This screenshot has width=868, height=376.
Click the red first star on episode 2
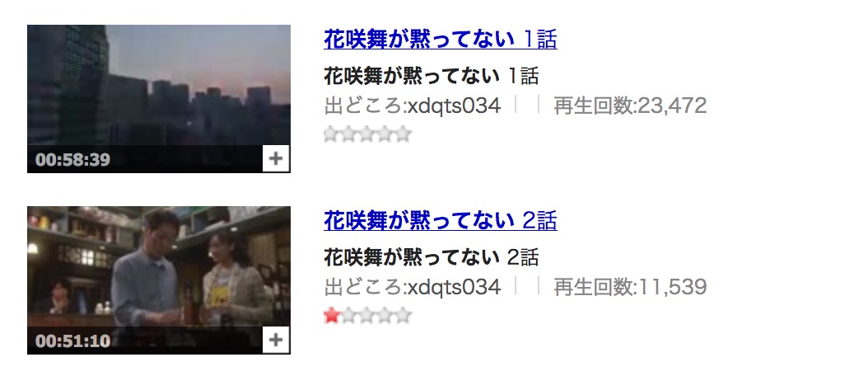point(331,316)
